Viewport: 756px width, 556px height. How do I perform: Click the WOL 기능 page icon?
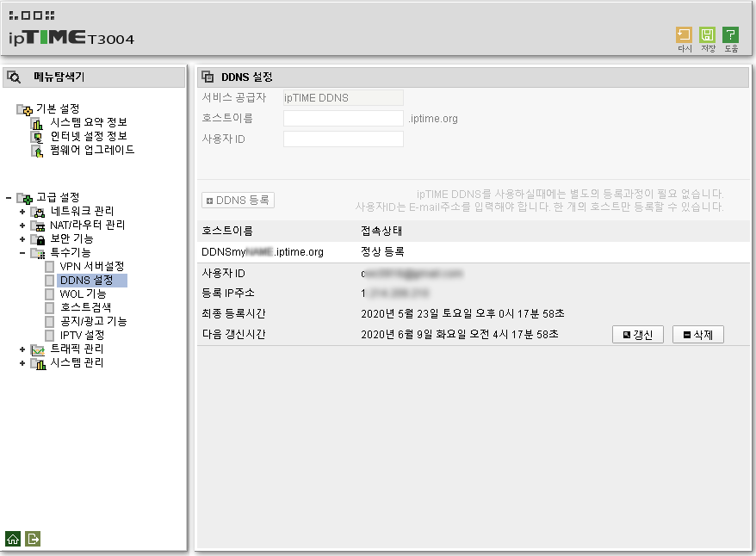(49, 293)
